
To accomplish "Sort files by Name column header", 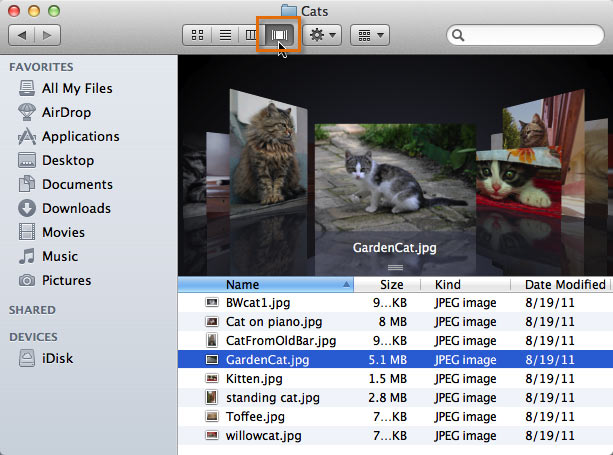I will (x=265, y=285).
